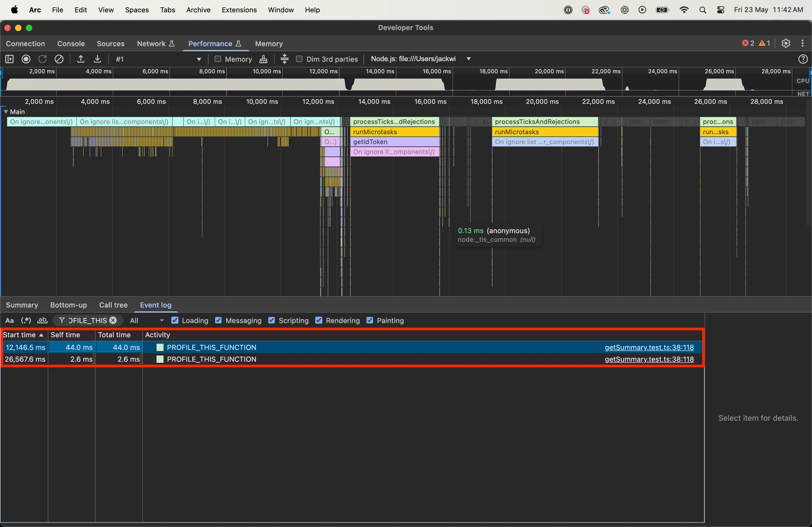
Task: Uncheck the Rendering filter
Action: click(319, 320)
